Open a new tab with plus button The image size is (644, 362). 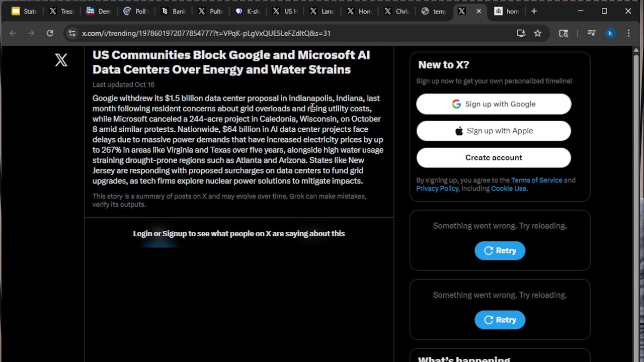534,11
